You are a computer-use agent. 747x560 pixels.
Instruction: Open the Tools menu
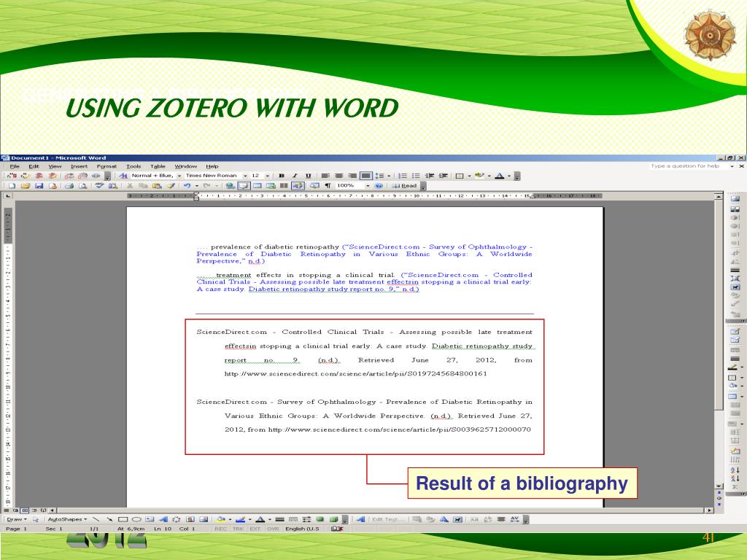pos(133,166)
